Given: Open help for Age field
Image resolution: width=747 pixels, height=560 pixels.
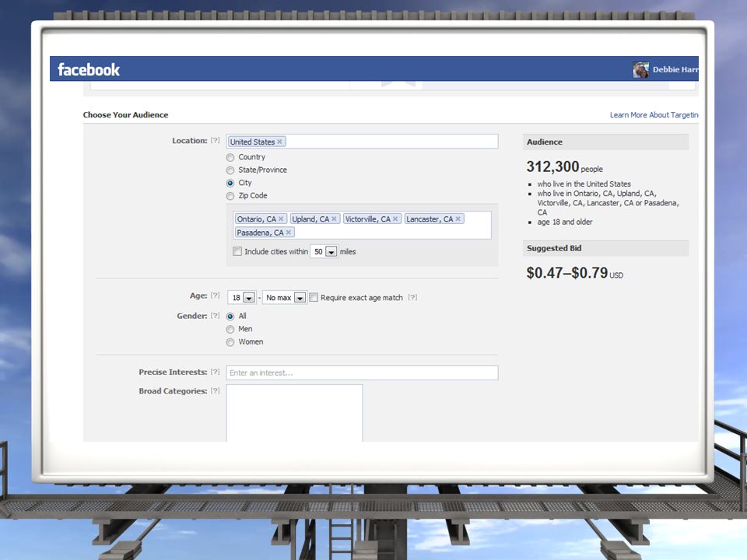Looking at the screenshot, I should coord(216,296).
